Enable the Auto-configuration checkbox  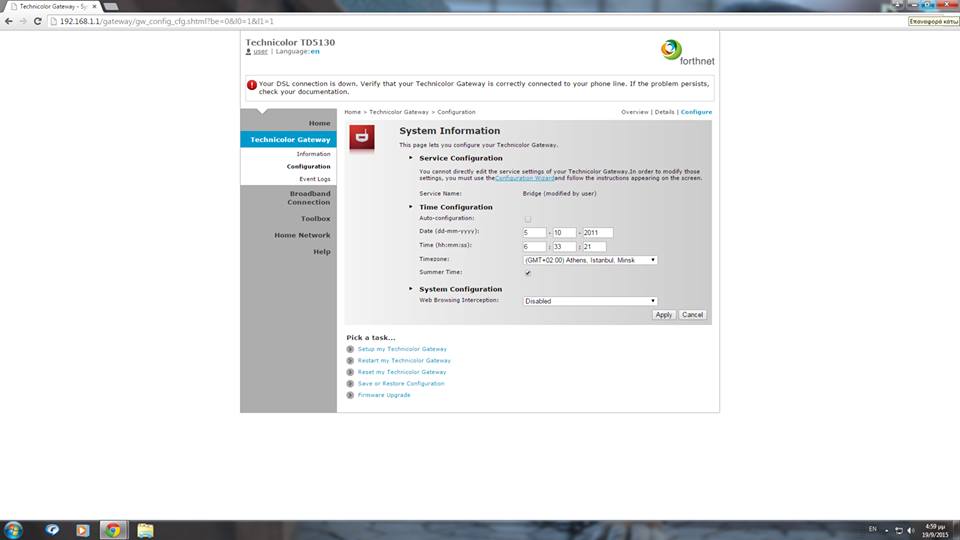coord(528,219)
